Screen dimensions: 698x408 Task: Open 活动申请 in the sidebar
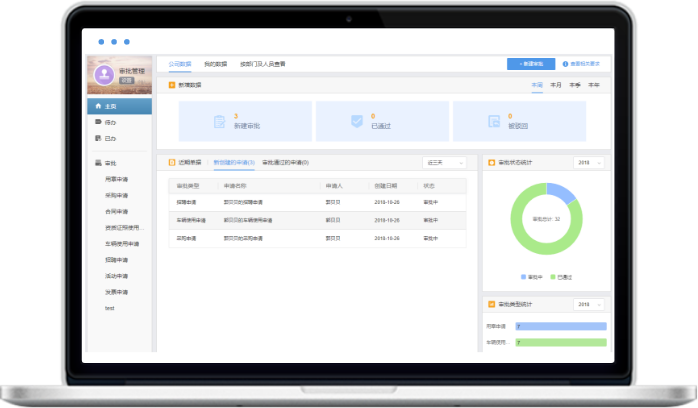click(x=116, y=276)
